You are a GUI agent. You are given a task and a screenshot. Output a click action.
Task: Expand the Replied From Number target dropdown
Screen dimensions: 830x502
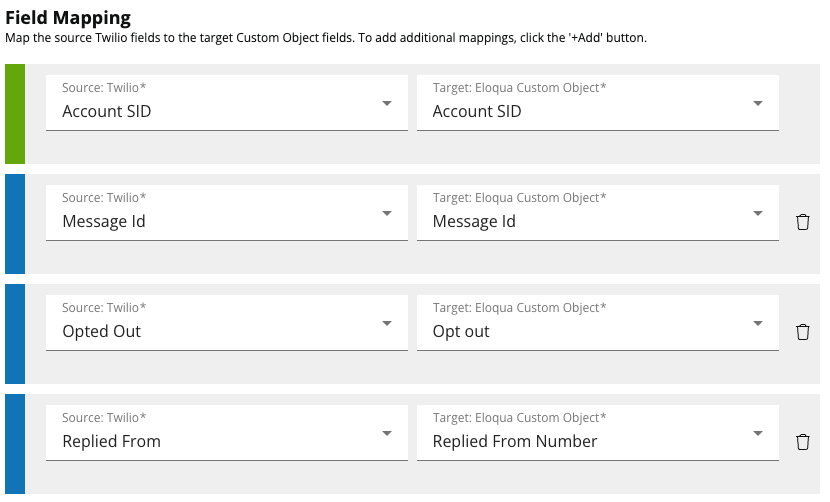pyautogui.click(x=598, y=433)
